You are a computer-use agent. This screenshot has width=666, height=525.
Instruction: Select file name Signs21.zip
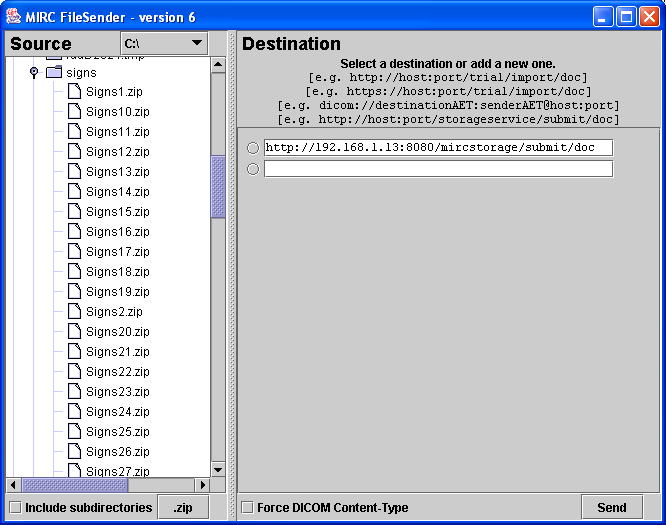point(118,352)
